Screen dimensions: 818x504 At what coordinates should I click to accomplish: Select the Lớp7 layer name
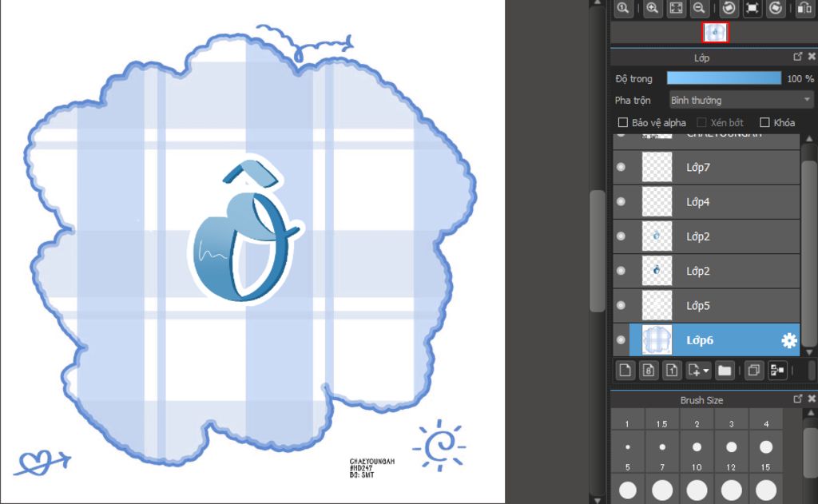tap(698, 168)
